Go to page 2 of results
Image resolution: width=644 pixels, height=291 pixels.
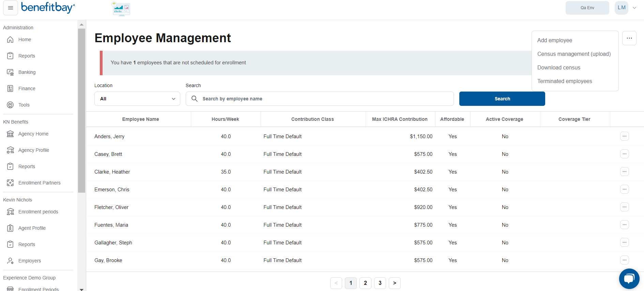coord(365,283)
